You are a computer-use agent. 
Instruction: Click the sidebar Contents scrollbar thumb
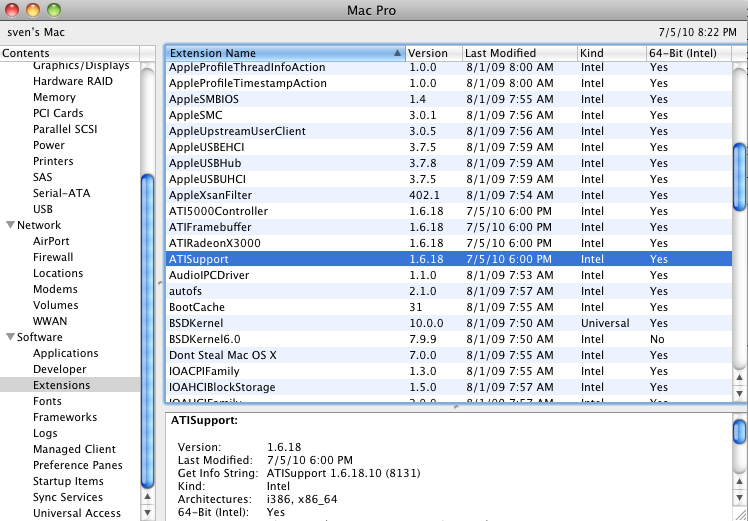point(148,331)
